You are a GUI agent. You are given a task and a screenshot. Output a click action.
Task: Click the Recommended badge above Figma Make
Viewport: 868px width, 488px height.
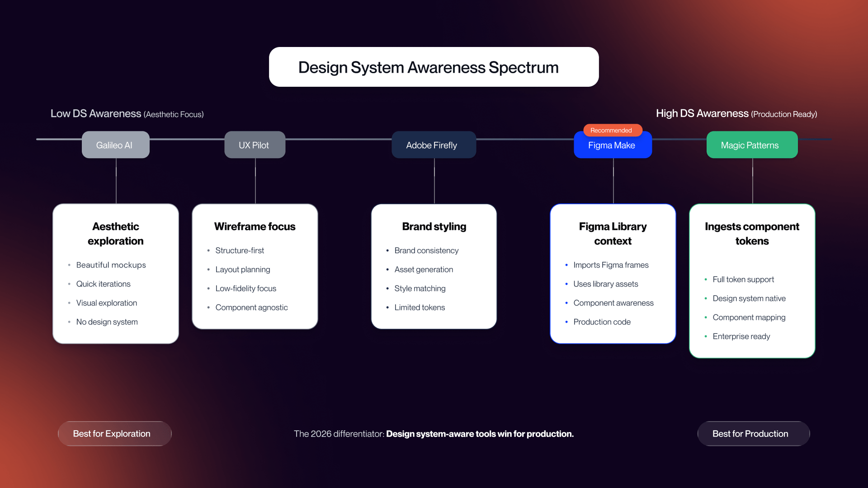click(613, 130)
